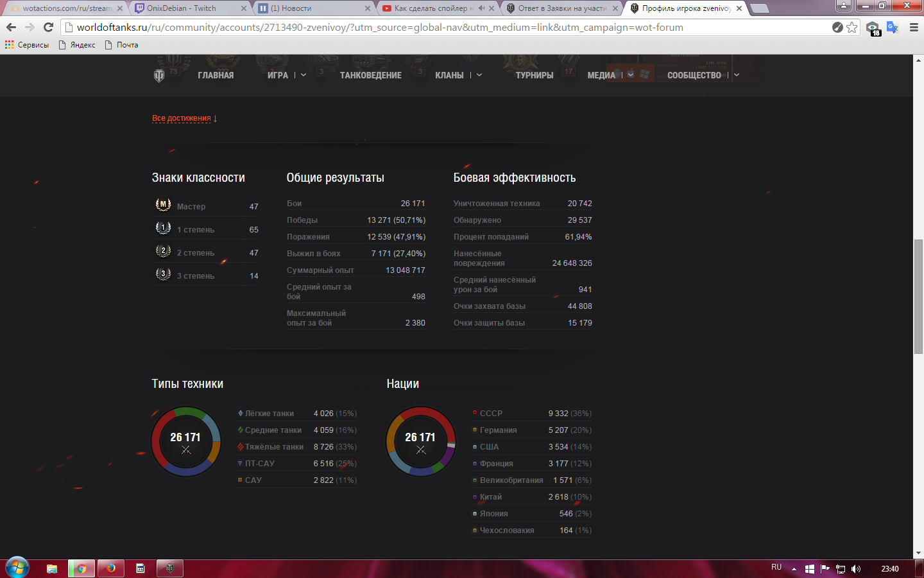This screenshot has width=924, height=578.
Task: Click the Типы техники donut chart
Action: pos(186,441)
